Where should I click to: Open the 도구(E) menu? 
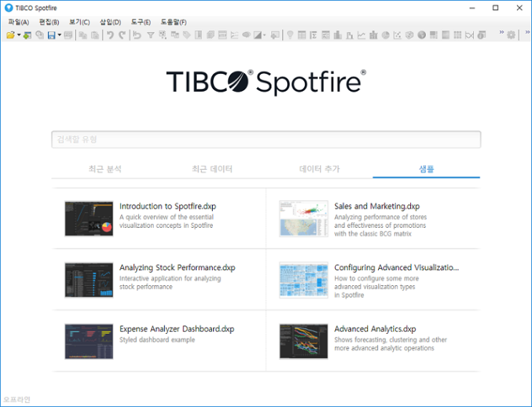click(141, 22)
